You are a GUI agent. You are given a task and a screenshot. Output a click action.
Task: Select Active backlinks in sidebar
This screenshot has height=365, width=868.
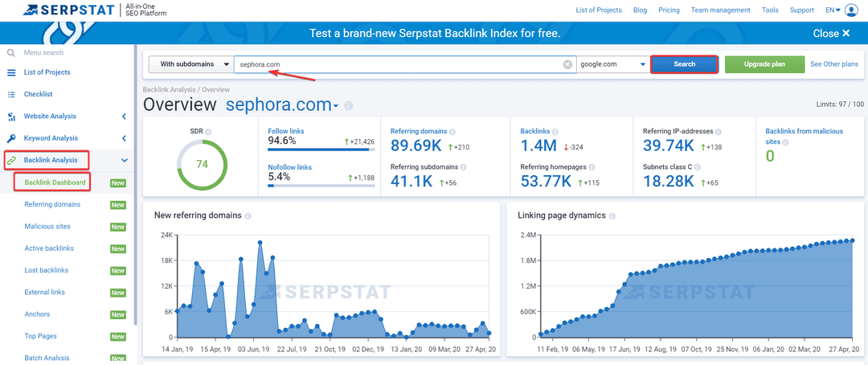[x=49, y=248]
